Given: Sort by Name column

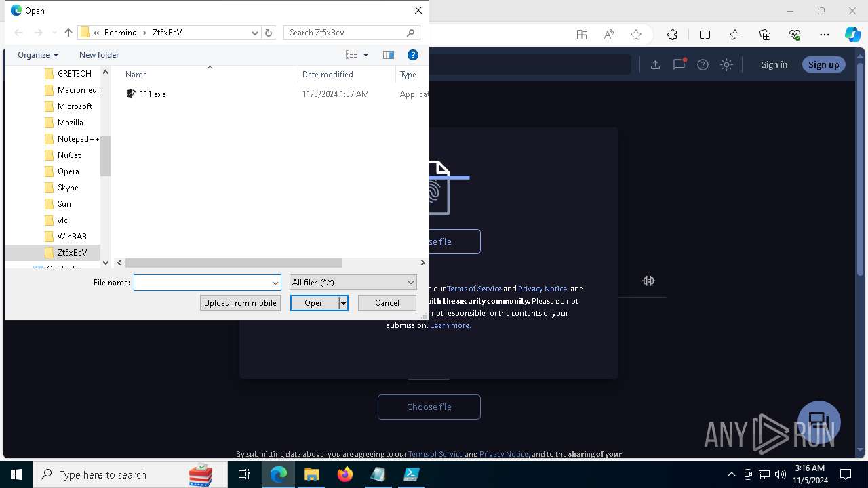Looking at the screenshot, I should [210, 75].
